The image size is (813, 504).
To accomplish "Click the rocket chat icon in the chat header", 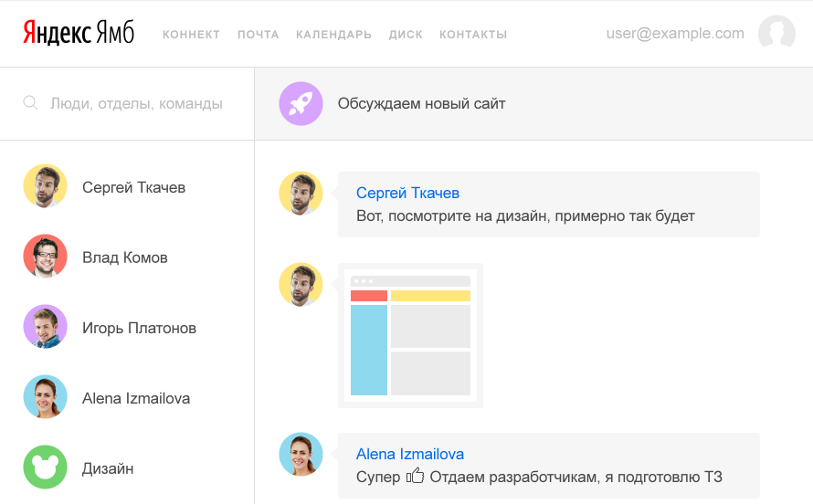I will click(301, 103).
